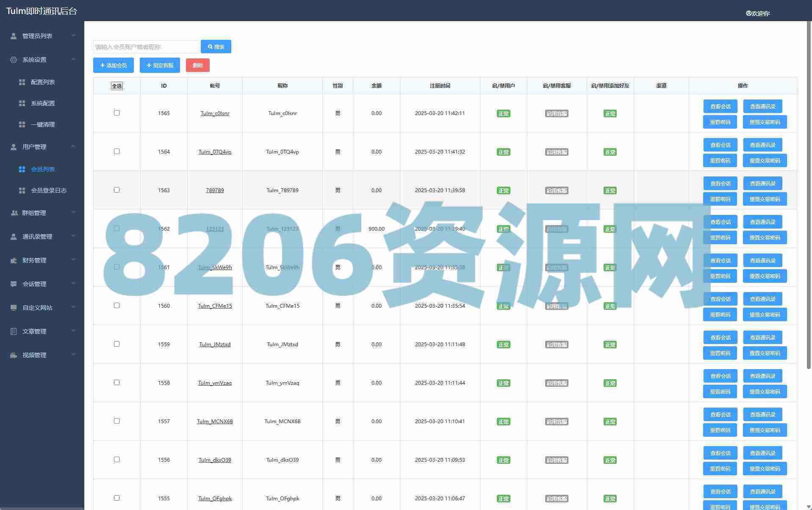
Task: Click the 自定义网站 monitor icon
Action: 14,308
